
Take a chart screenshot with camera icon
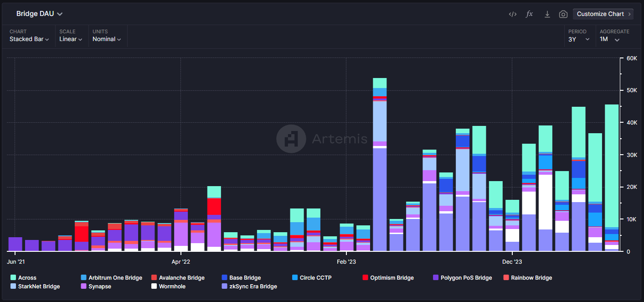[563, 14]
